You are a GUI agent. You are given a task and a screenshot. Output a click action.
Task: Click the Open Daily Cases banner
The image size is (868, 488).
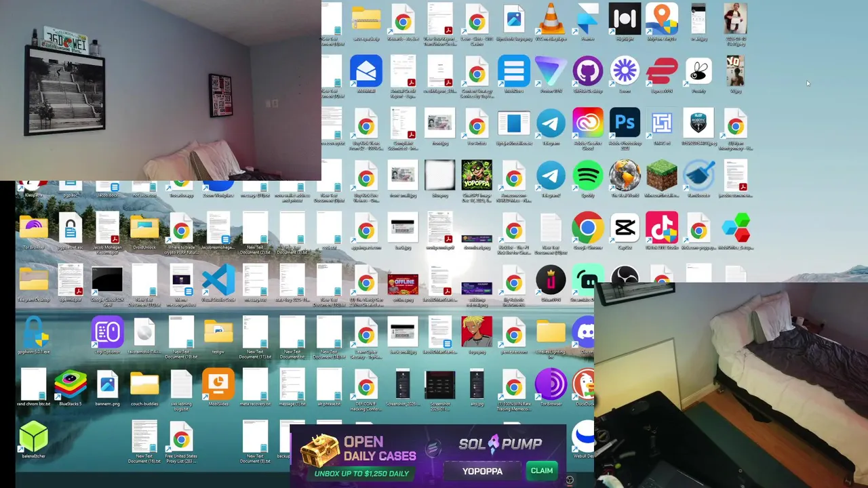click(x=359, y=456)
